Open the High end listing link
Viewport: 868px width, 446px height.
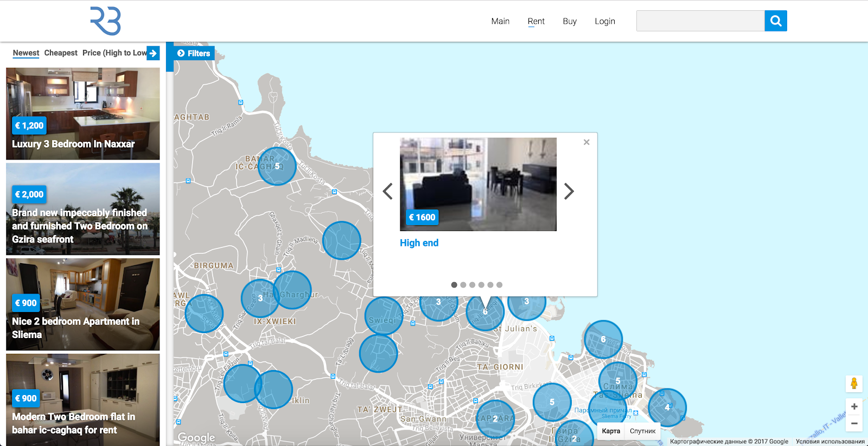coord(419,243)
